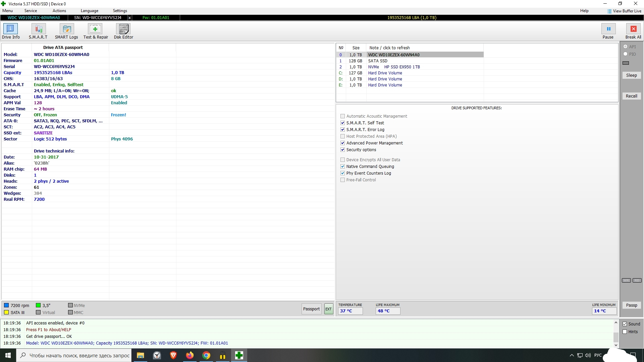
Task: Click log scrollbar down arrow
Action: [616, 345]
